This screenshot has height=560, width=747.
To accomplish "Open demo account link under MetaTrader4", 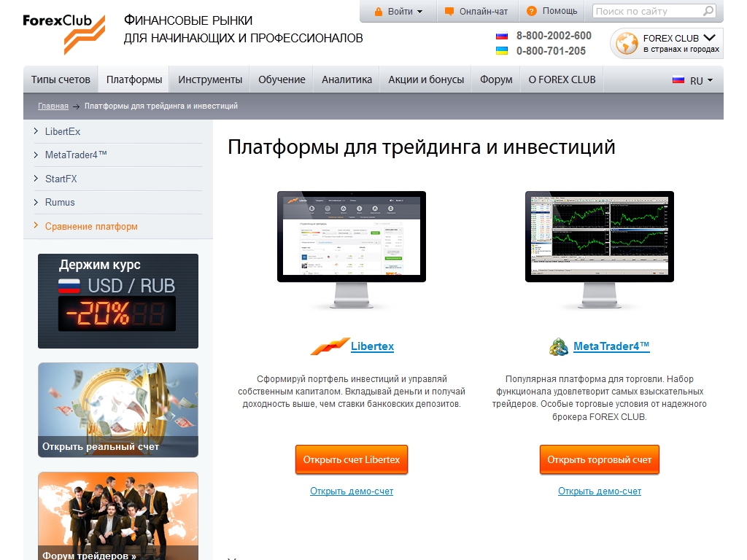I will [600, 491].
